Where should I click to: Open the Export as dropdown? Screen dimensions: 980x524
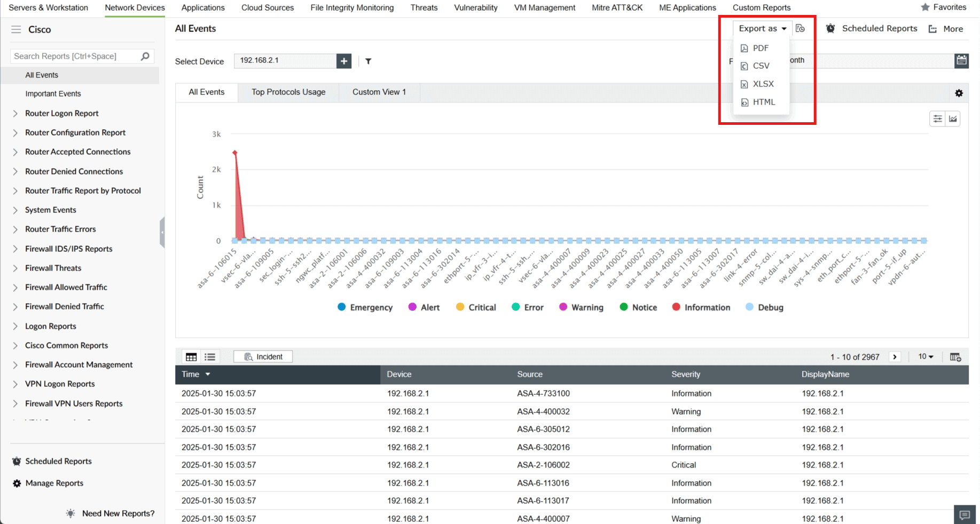pyautogui.click(x=762, y=28)
